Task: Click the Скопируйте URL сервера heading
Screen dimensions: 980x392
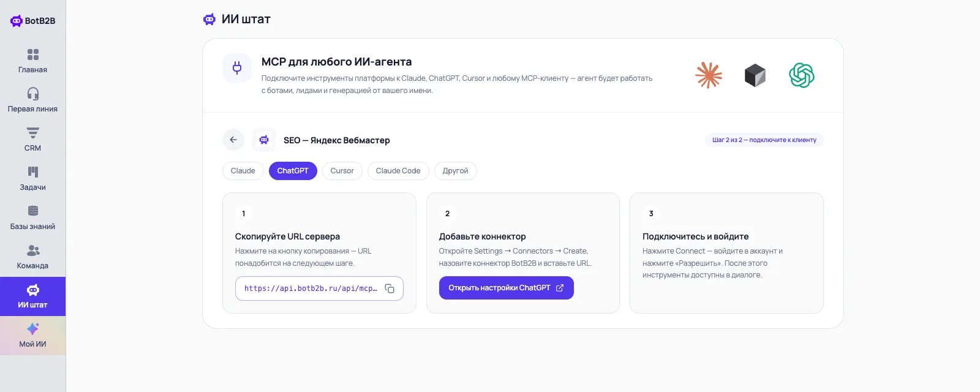Action: point(287,236)
